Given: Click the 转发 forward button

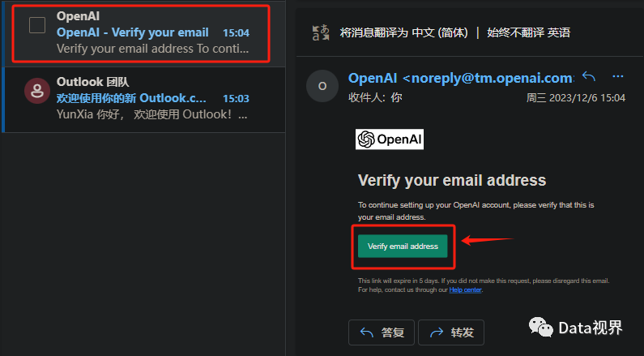Looking at the screenshot, I should (451, 332).
